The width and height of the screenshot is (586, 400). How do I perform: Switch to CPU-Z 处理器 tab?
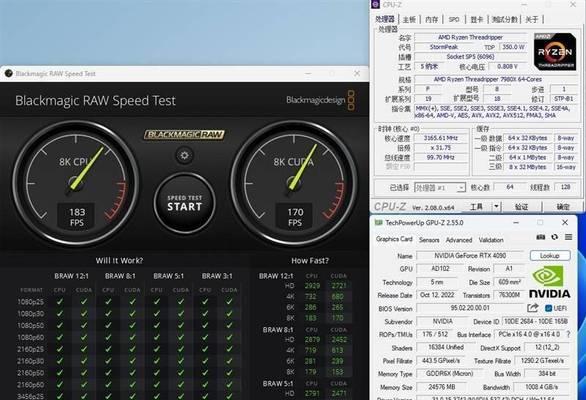pyautogui.click(x=385, y=19)
